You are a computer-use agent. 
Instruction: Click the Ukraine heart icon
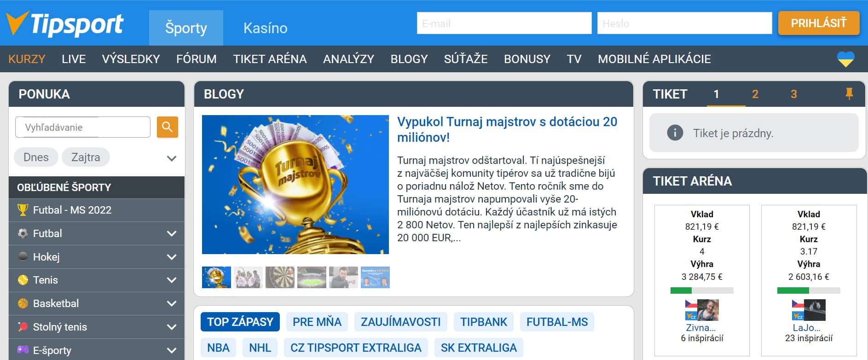845,59
